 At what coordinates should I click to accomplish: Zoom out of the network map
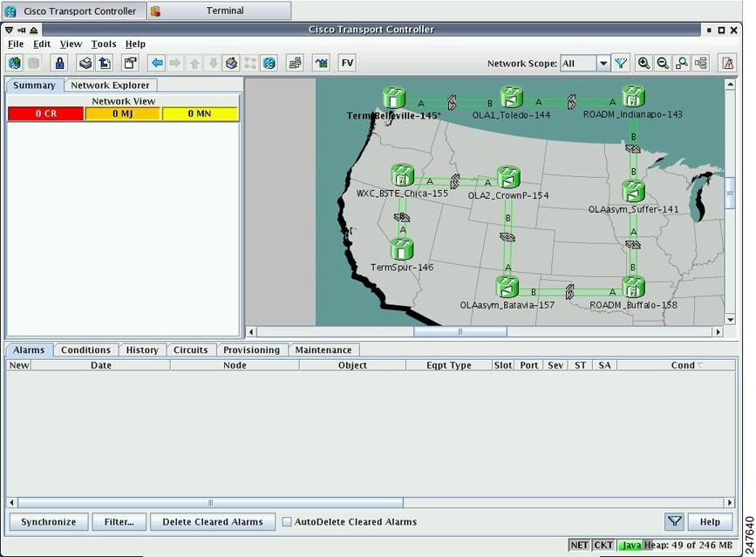coord(663,63)
